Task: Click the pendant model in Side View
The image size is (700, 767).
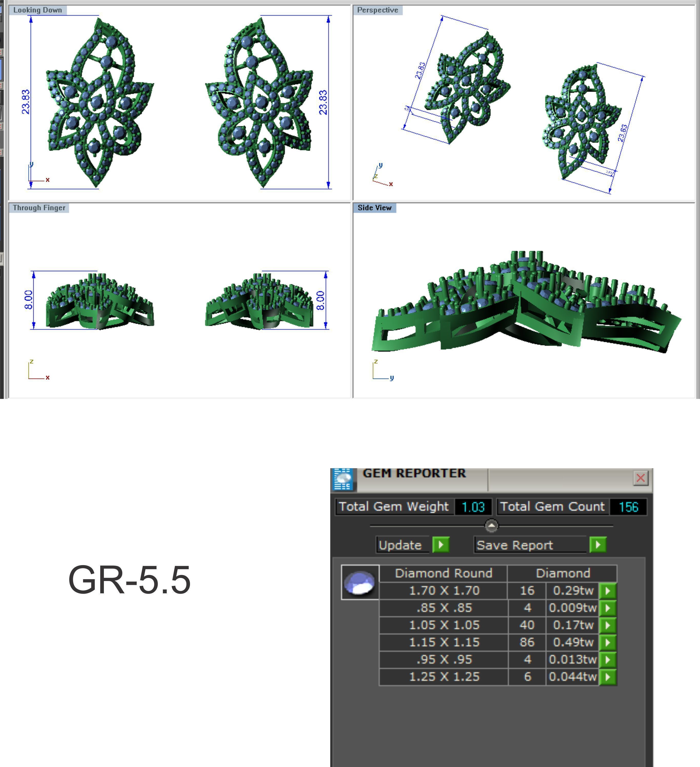Action: [526, 301]
